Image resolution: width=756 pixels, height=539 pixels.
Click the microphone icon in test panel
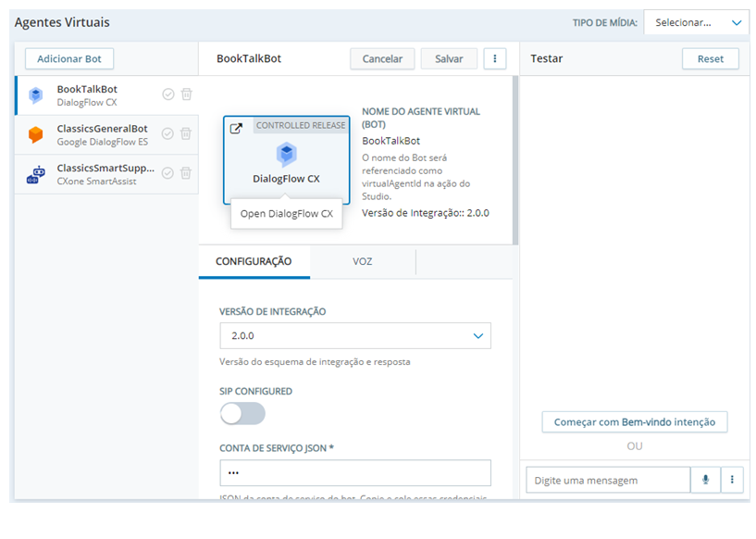(x=705, y=480)
